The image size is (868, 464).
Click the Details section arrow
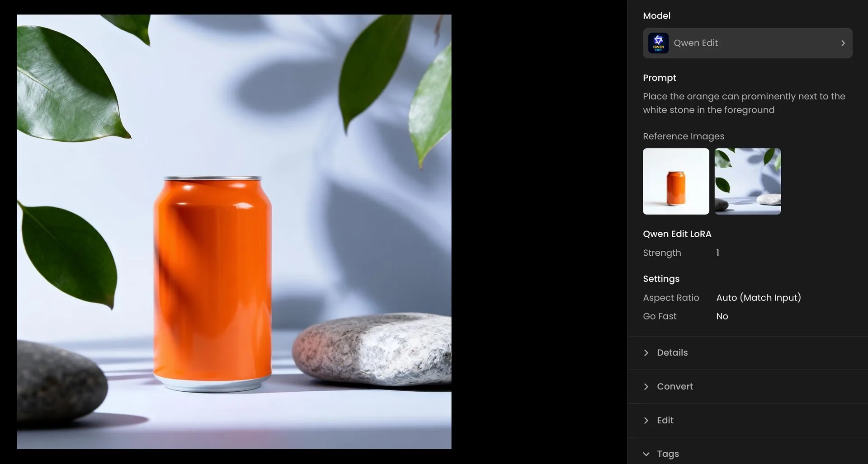pos(646,353)
